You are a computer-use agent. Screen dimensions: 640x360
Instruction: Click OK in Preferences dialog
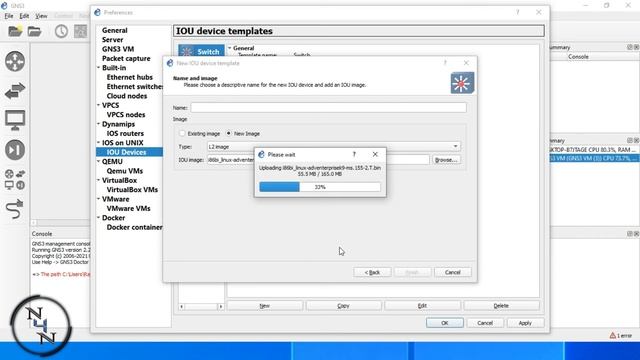(444, 323)
